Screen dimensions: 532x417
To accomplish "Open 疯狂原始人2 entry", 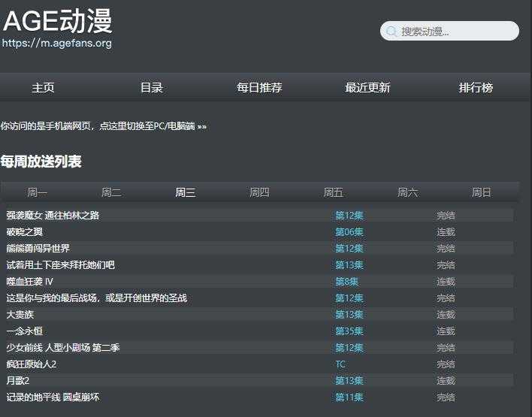I will tap(32, 364).
